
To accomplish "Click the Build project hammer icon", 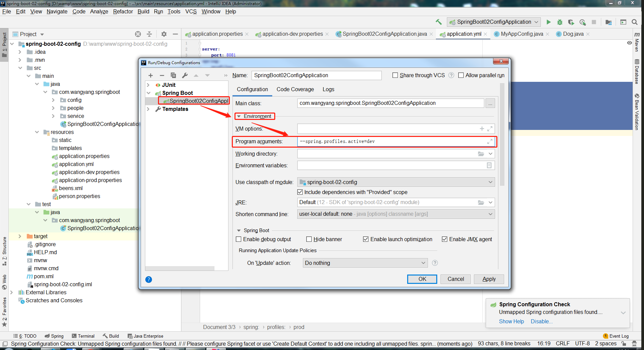I will coord(439,22).
